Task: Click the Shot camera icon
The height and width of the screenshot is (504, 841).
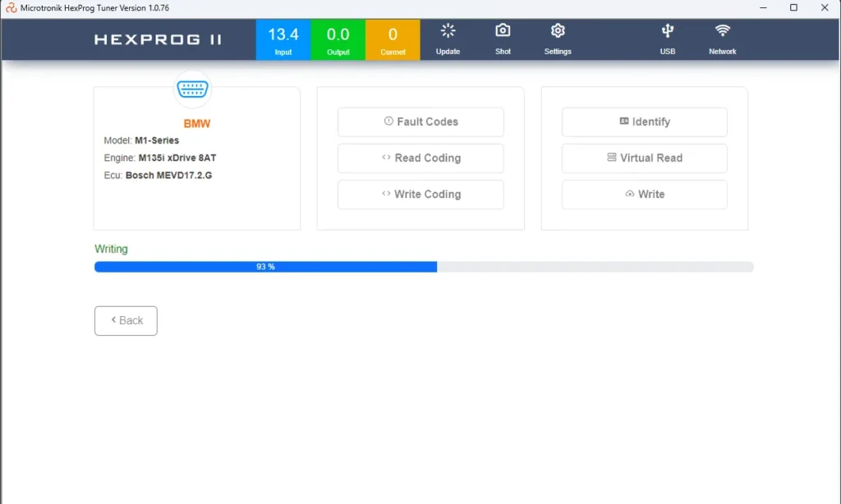Action: click(502, 39)
